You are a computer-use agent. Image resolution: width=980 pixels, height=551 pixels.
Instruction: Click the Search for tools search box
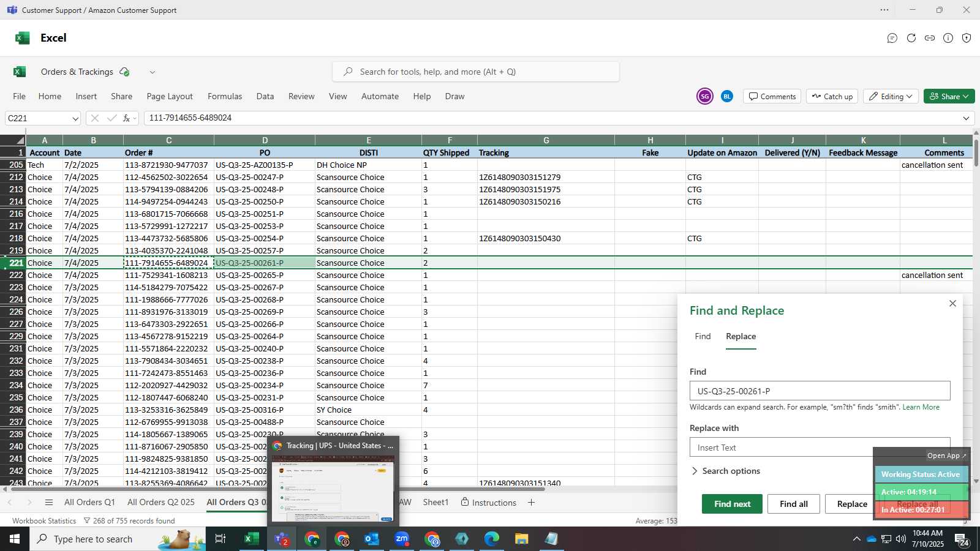click(476, 72)
